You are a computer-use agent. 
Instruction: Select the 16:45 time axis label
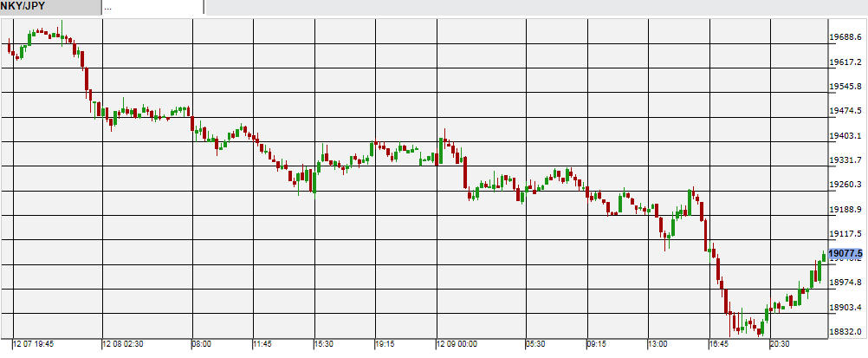click(x=719, y=345)
